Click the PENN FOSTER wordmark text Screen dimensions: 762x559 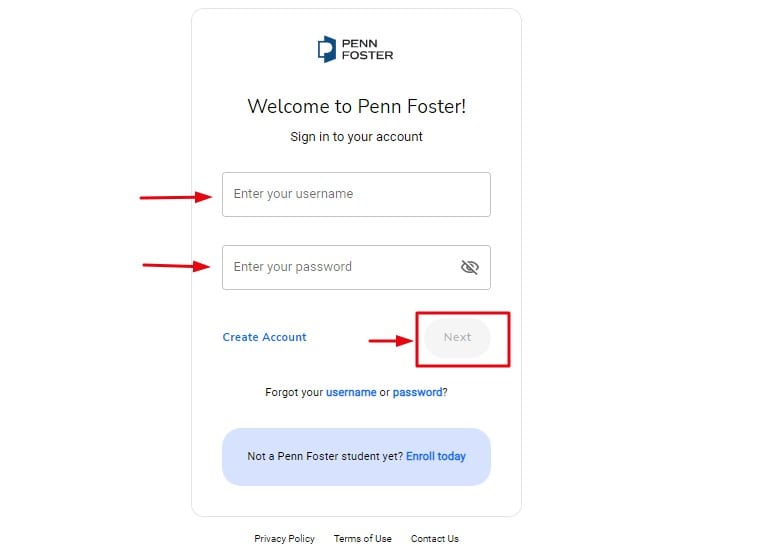pos(368,49)
